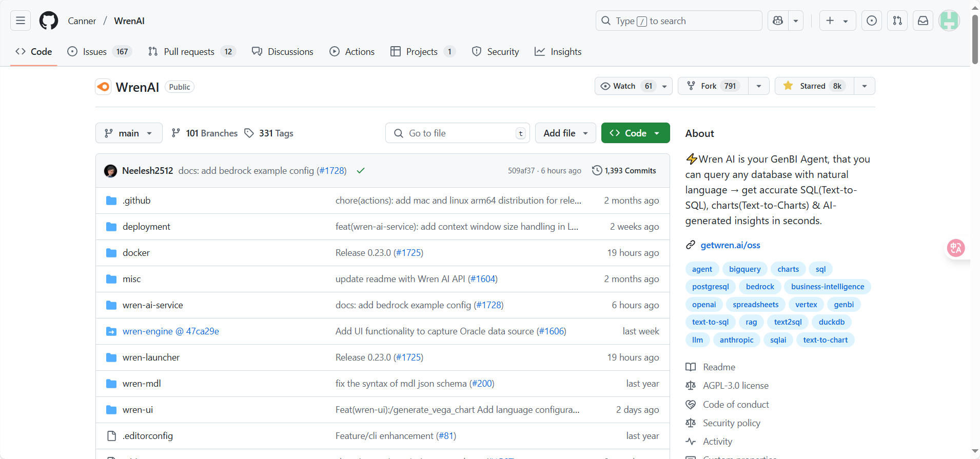Open the wren-engine @ 47ca29e submodule
Image resolution: width=980 pixels, height=459 pixels.
pyautogui.click(x=170, y=331)
